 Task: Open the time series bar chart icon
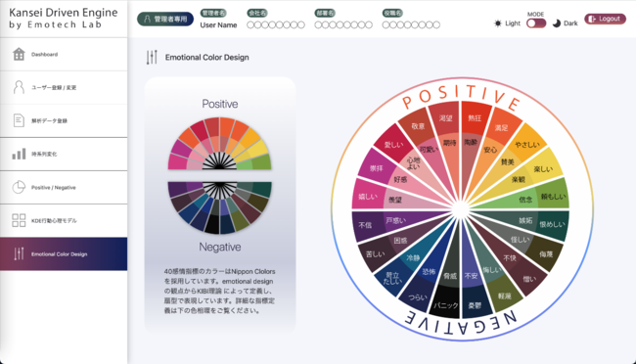[19, 154]
